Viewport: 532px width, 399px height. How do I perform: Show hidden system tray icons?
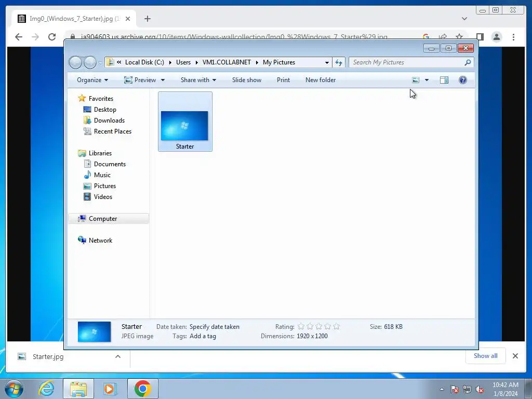point(442,389)
